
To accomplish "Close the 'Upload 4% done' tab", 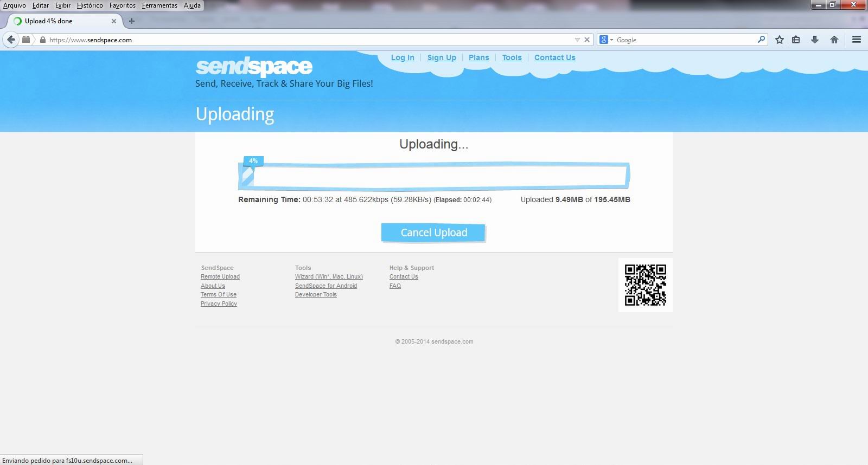I will click(x=114, y=21).
